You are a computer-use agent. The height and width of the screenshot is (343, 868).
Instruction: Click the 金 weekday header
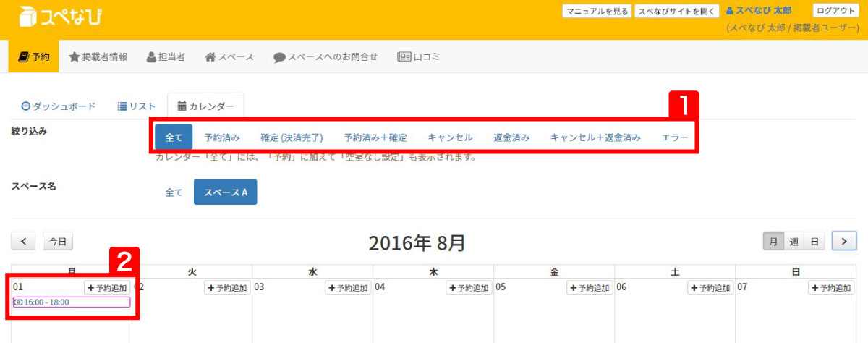555,272
